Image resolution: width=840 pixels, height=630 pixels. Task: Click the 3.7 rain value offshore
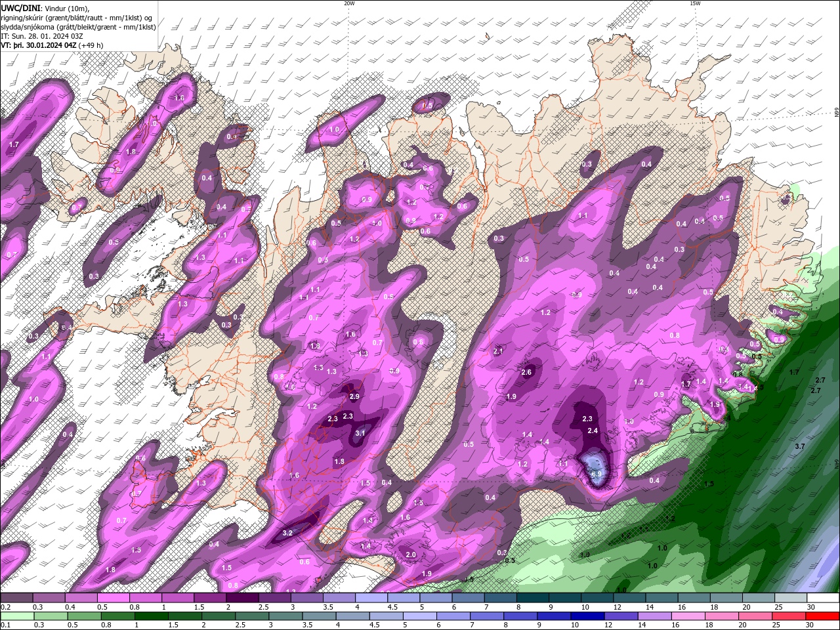[x=800, y=446]
